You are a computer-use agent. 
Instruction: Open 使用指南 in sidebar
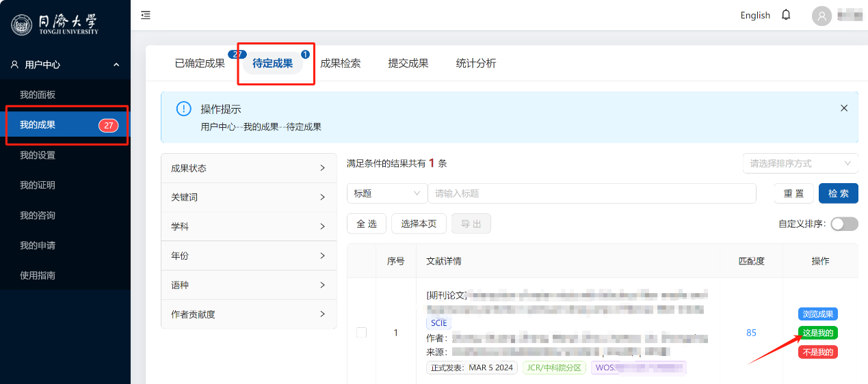(x=65, y=275)
